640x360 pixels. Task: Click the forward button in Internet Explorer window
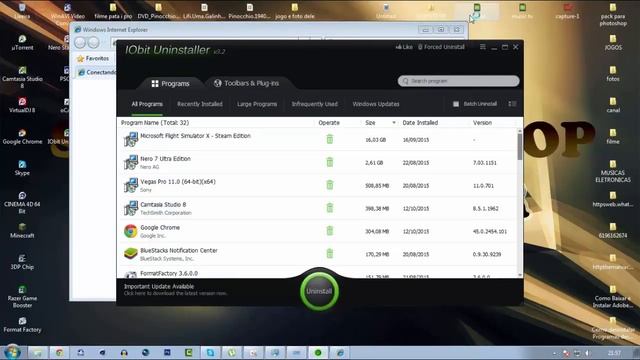pos(93,42)
